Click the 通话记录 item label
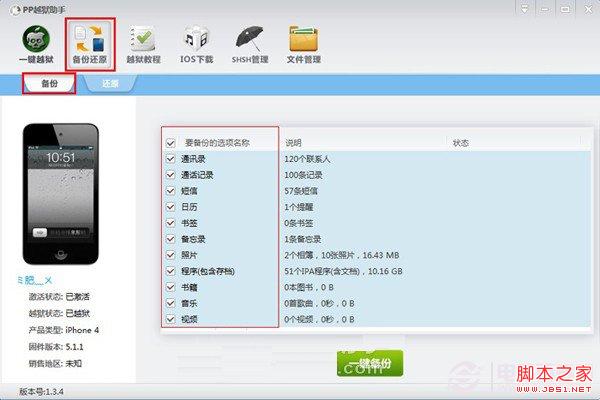The image size is (600, 400). (197, 175)
